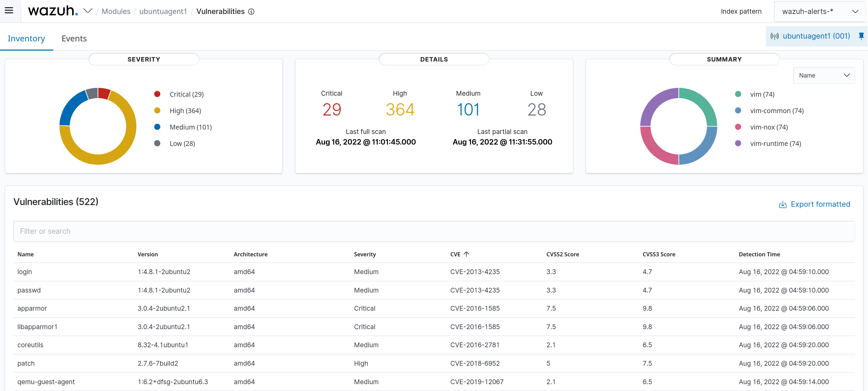Navigate to Modules via the breadcrumb
Image resolution: width=868 pixels, height=391 pixels.
tap(116, 11)
